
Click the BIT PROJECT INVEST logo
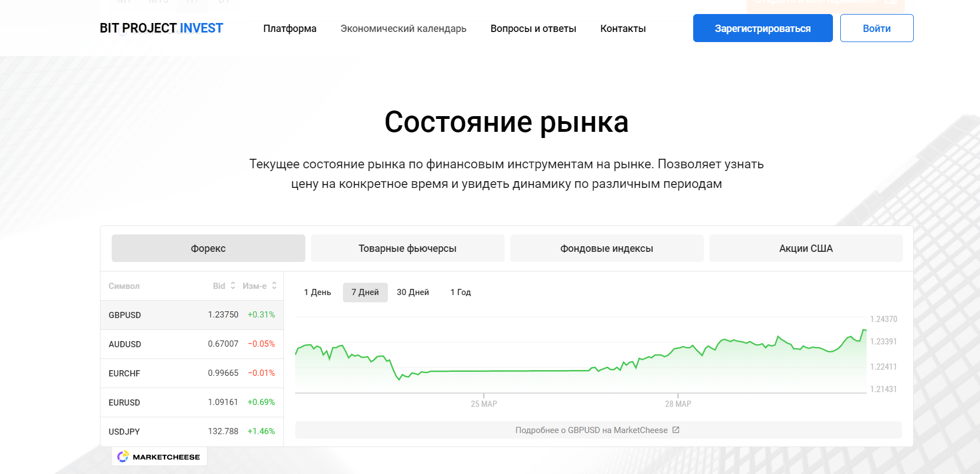161,28
